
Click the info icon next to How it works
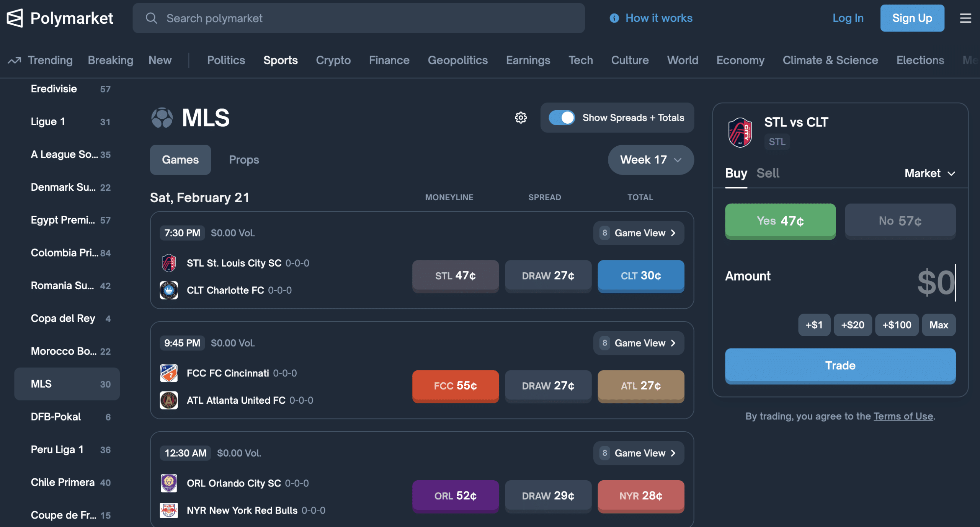click(x=614, y=18)
